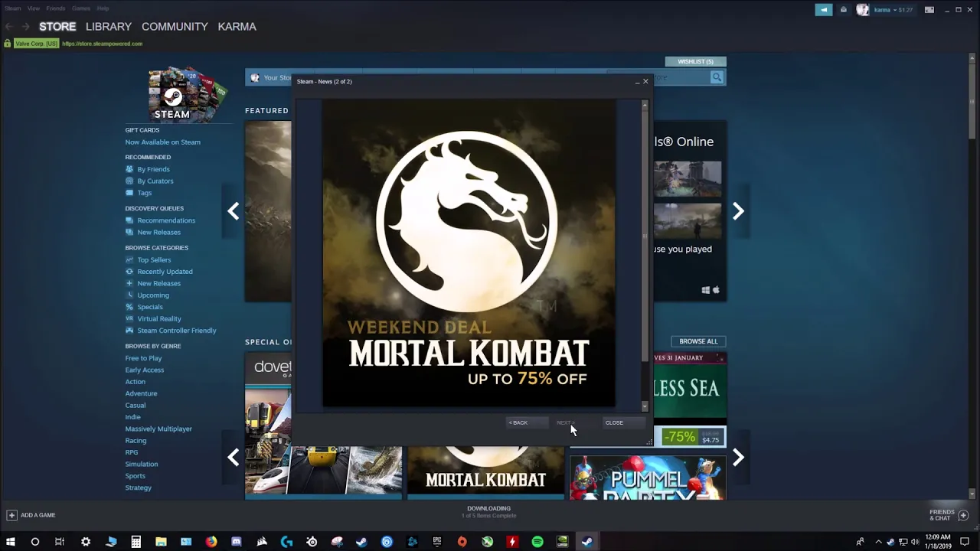This screenshot has height=551, width=980.
Task: Click the BROWSE ALL button
Action: [698, 341]
